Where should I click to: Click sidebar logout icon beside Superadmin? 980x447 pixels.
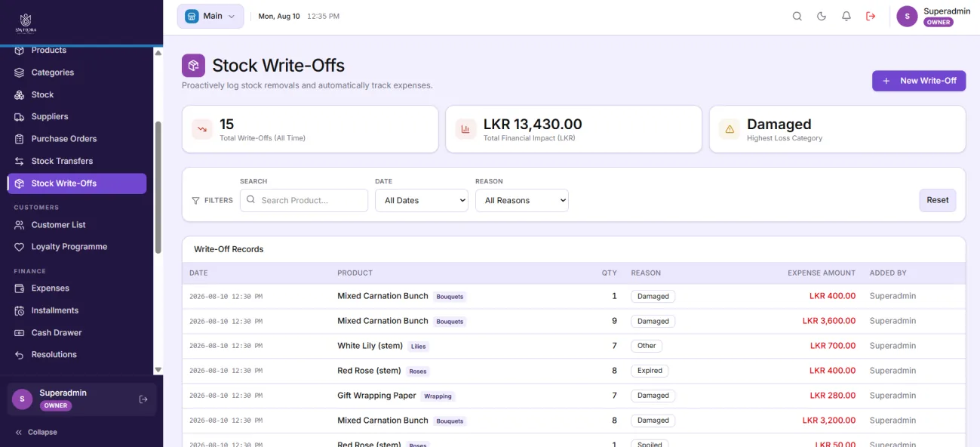(143, 399)
